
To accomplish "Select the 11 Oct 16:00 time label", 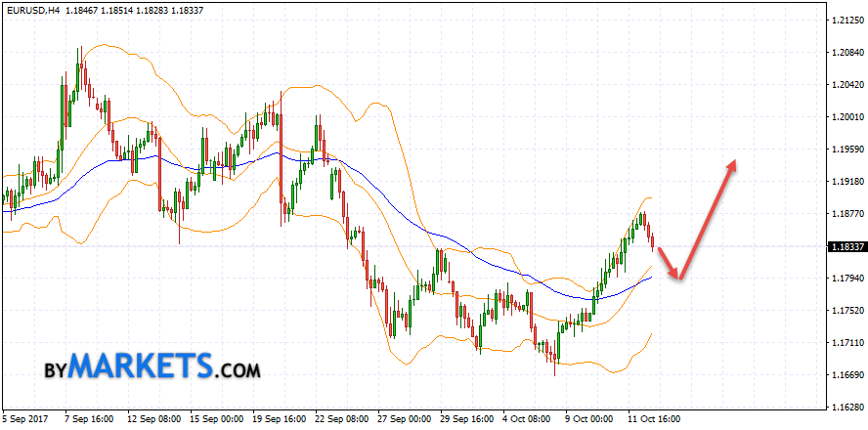I will tap(654, 419).
